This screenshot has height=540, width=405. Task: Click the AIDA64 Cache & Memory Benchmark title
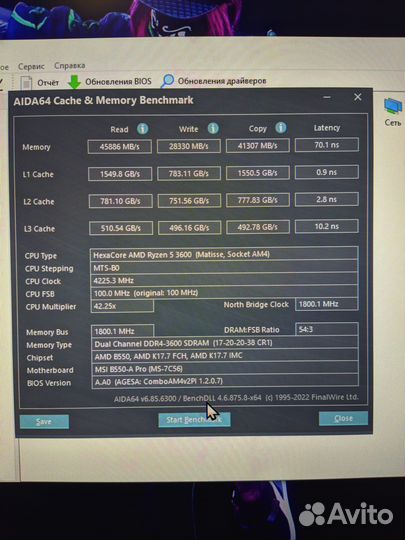click(x=103, y=101)
